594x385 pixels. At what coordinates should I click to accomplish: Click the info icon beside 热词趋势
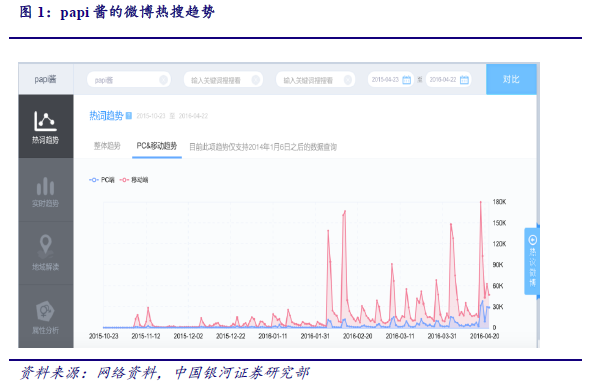[129, 116]
